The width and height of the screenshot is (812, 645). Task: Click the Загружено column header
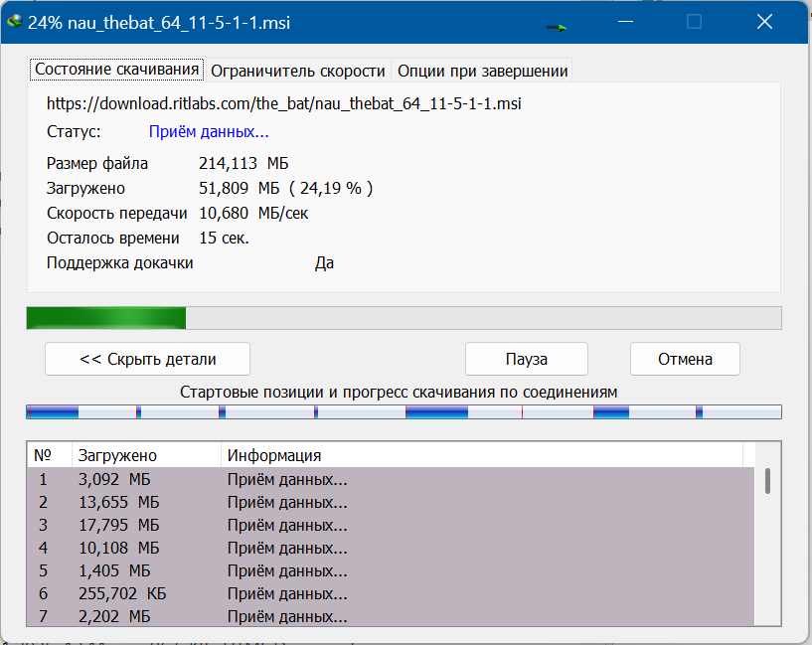pos(146,455)
